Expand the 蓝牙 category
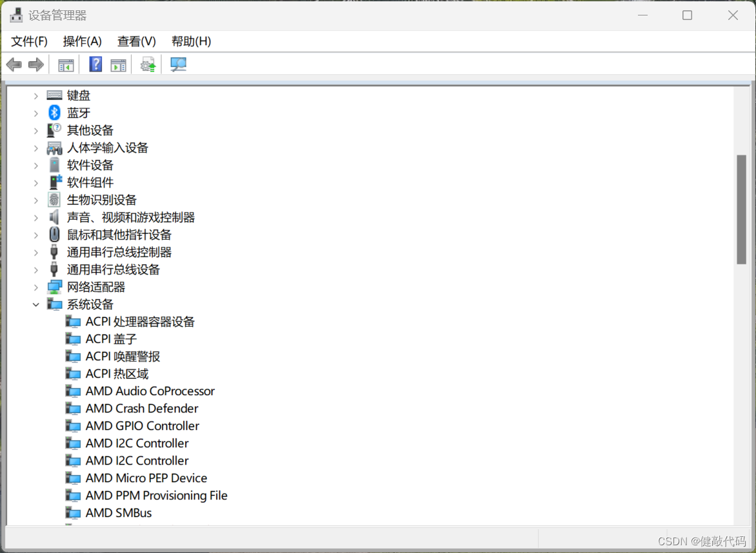Screen dimensions: 756x553 point(35,112)
